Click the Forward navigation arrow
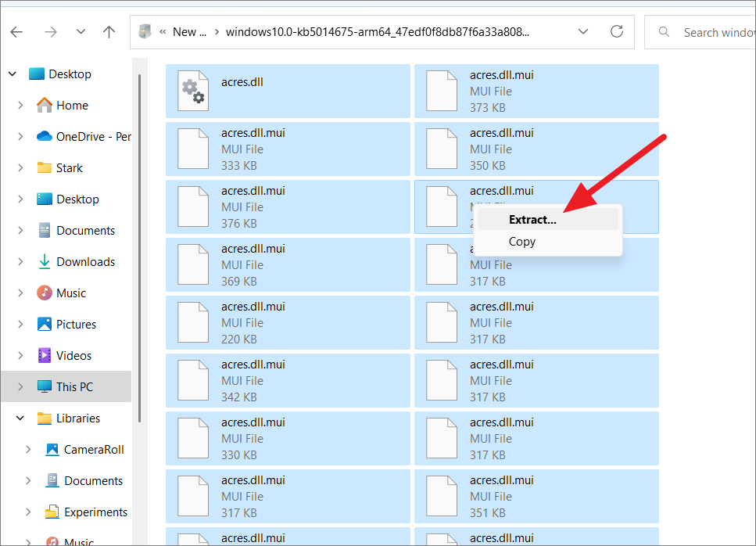756x546 pixels. [x=51, y=32]
